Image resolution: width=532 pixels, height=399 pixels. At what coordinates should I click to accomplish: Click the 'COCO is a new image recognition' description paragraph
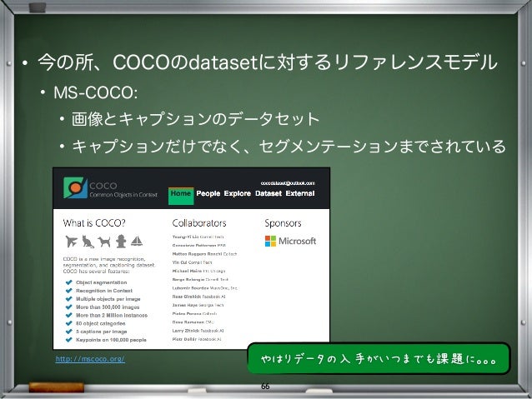[109, 265]
